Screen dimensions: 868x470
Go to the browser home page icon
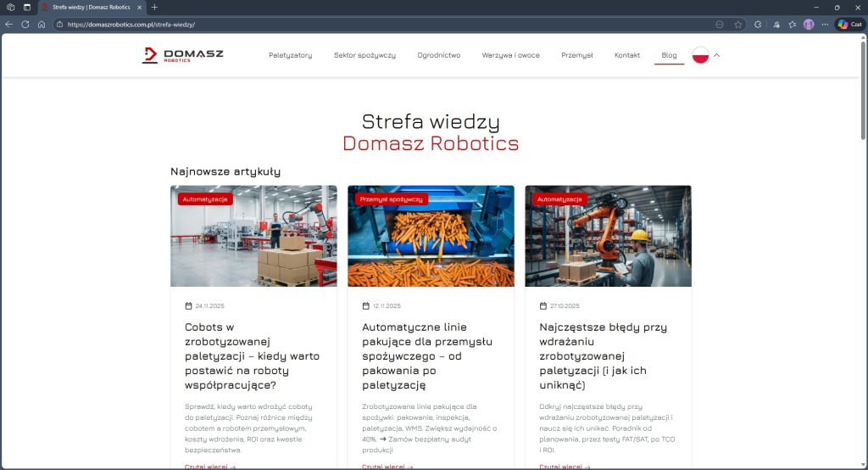pyautogui.click(x=42, y=25)
